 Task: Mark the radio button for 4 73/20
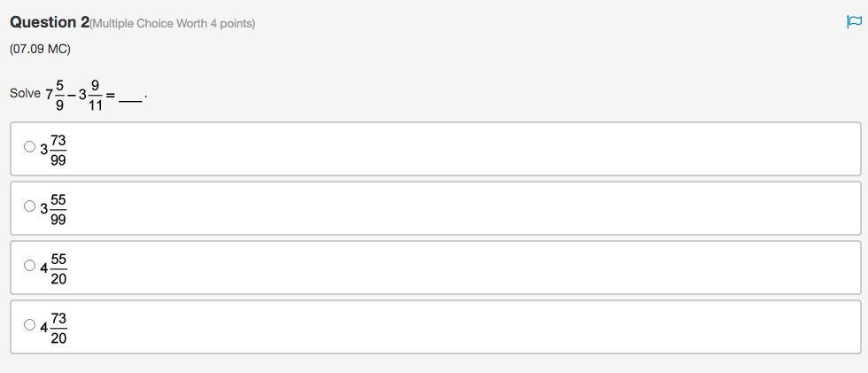(30, 324)
